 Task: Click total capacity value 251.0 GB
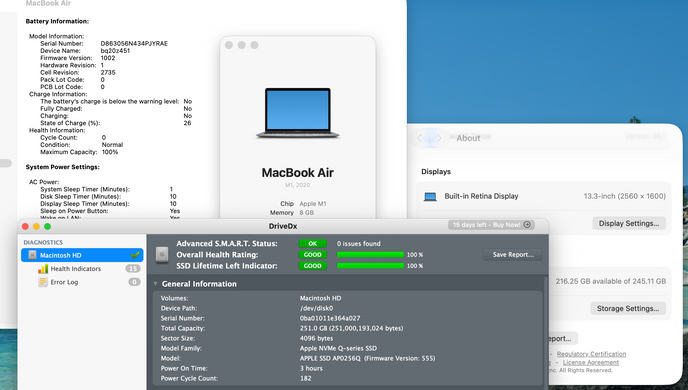coord(351,328)
